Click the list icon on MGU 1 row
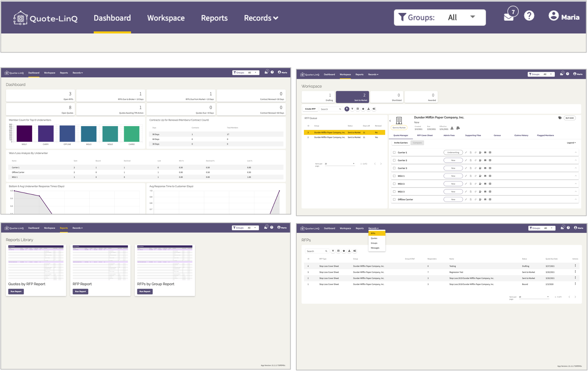 tap(490, 176)
